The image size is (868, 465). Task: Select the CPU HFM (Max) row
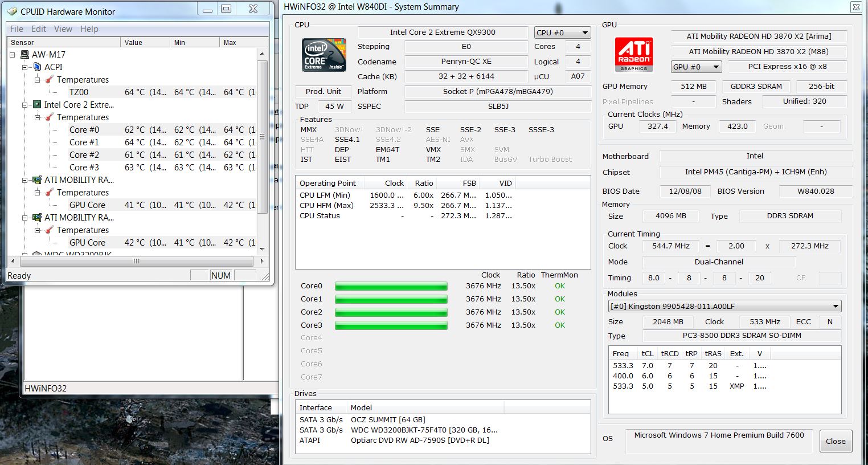click(406, 205)
